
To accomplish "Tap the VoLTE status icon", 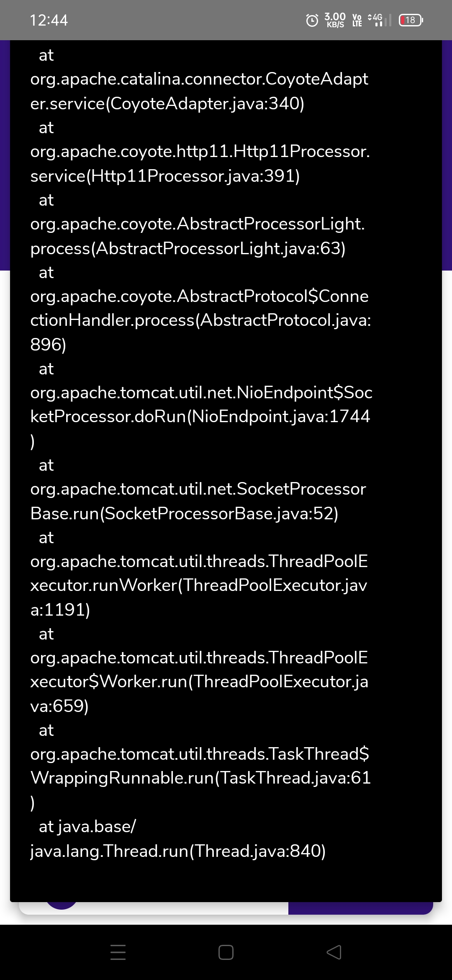I will [x=357, y=20].
